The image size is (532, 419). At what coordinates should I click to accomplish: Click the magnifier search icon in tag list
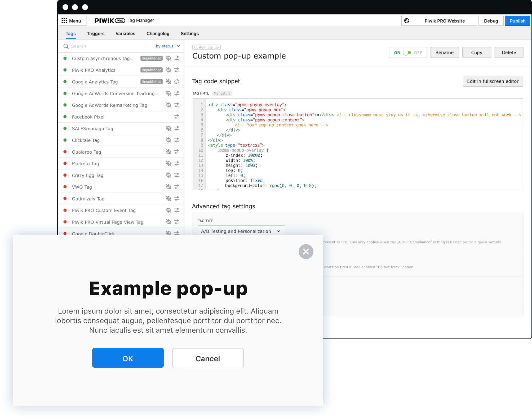pyautogui.click(x=66, y=46)
